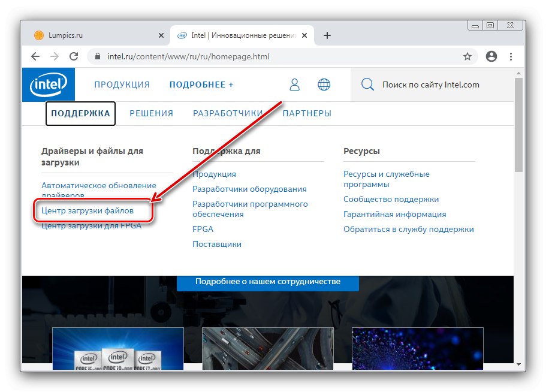Open the blue particles thumbnail

(418, 348)
